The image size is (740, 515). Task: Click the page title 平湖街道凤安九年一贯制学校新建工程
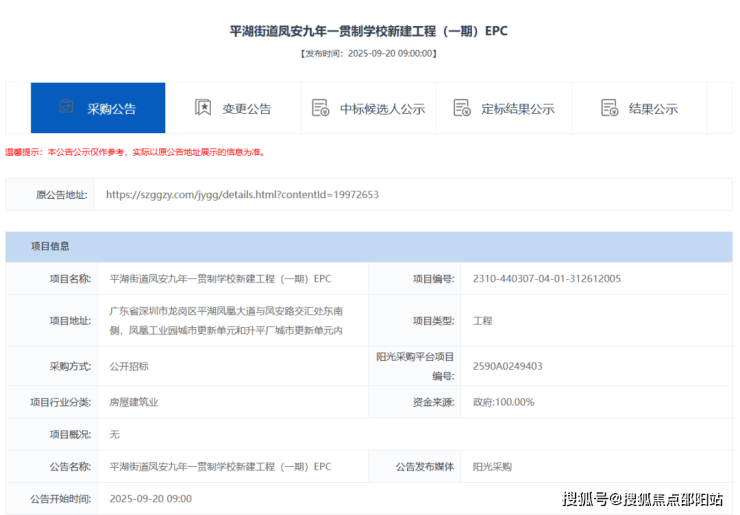click(x=369, y=31)
